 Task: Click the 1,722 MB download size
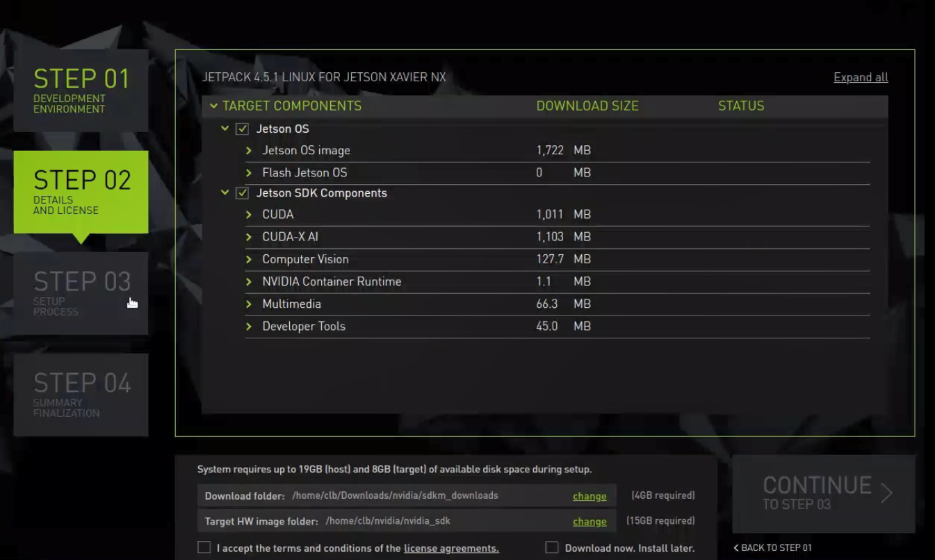(563, 150)
